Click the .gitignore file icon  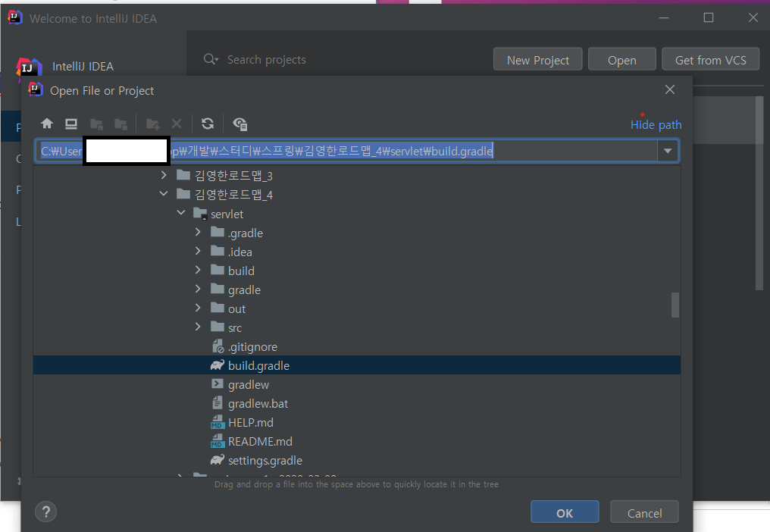[x=218, y=346]
